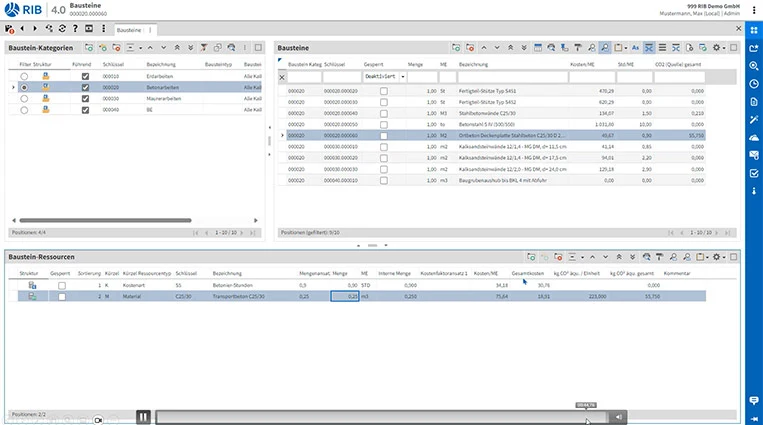Screen dimensions: 763x425
Task: Open the top toolbar three-dot menu
Action: (x=103, y=29)
